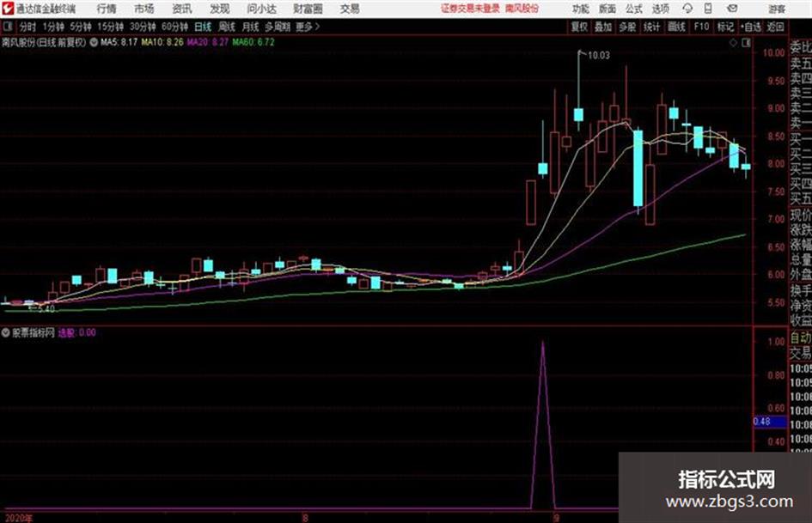
Task: Open the customer service headset icon
Action: click(687, 9)
